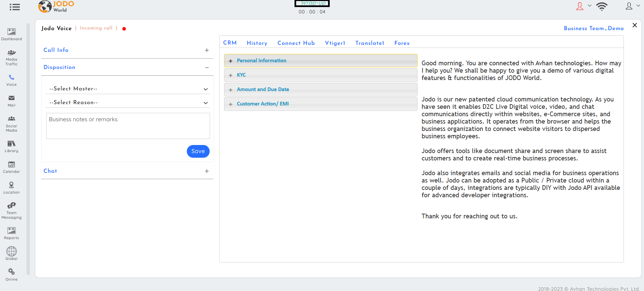Switch to the History tab
This screenshot has width=644, height=291.
(257, 43)
